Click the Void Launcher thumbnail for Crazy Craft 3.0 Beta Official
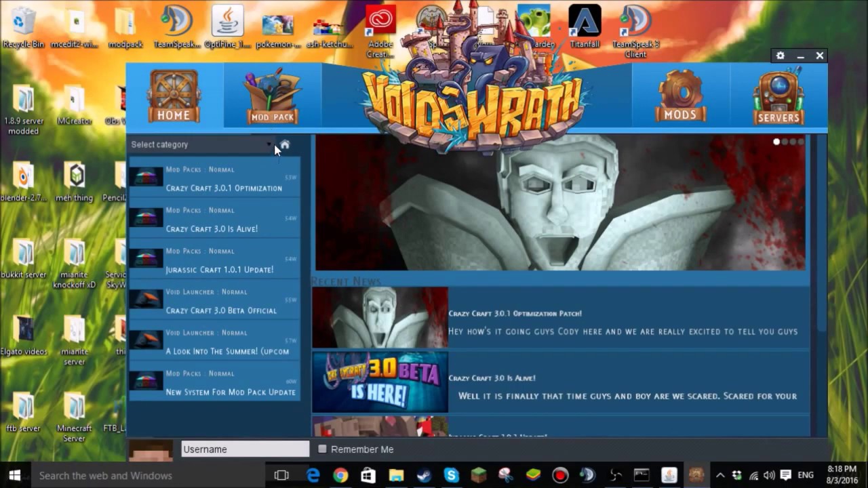The width and height of the screenshot is (868, 488). click(146, 299)
